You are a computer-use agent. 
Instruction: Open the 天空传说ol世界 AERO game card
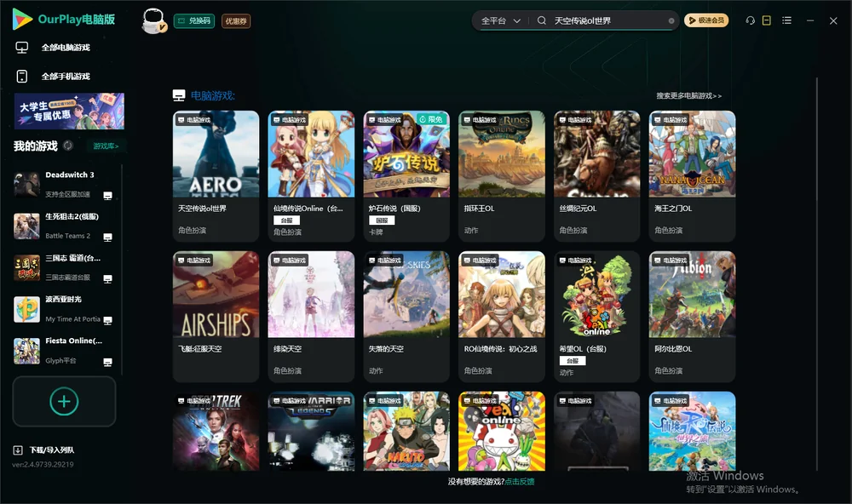tap(216, 176)
